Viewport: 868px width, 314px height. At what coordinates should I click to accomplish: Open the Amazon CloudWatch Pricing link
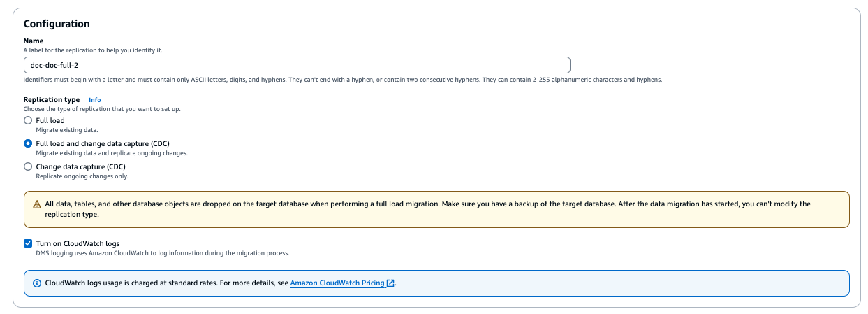coord(337,283)
